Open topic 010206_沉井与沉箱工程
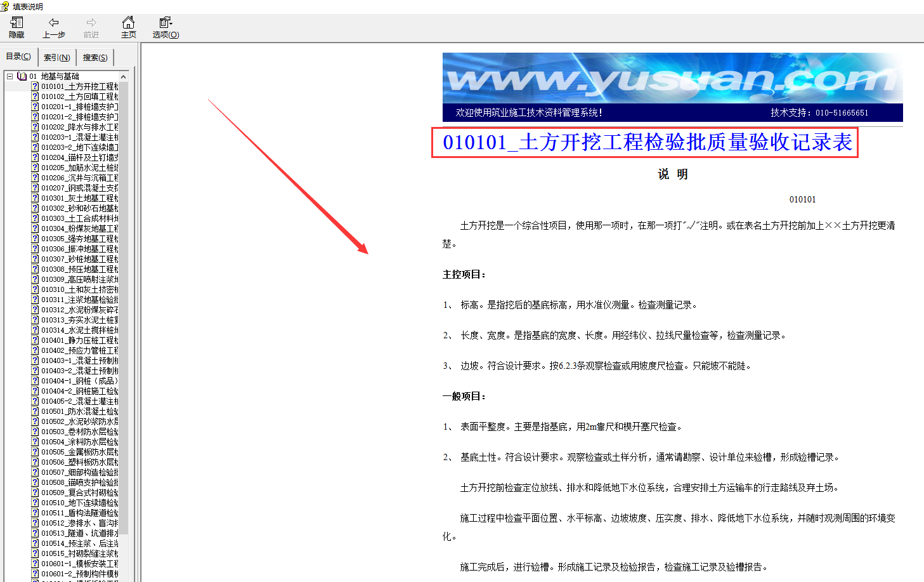 click(80, 178)
